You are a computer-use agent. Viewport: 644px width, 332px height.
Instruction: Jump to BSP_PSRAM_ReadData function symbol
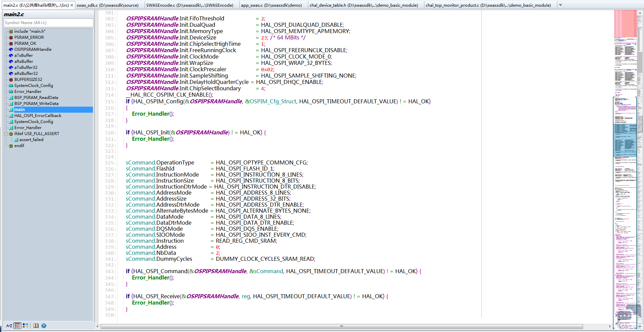tap(36, 98)
